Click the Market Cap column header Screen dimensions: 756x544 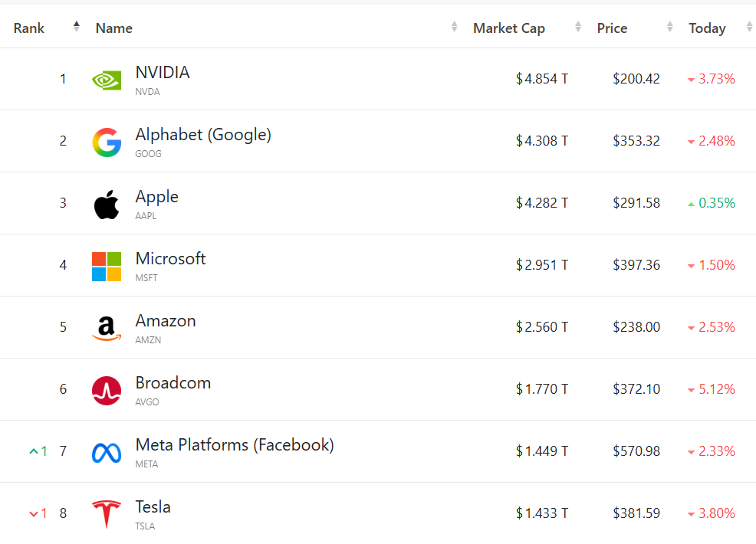pos(509,28)
